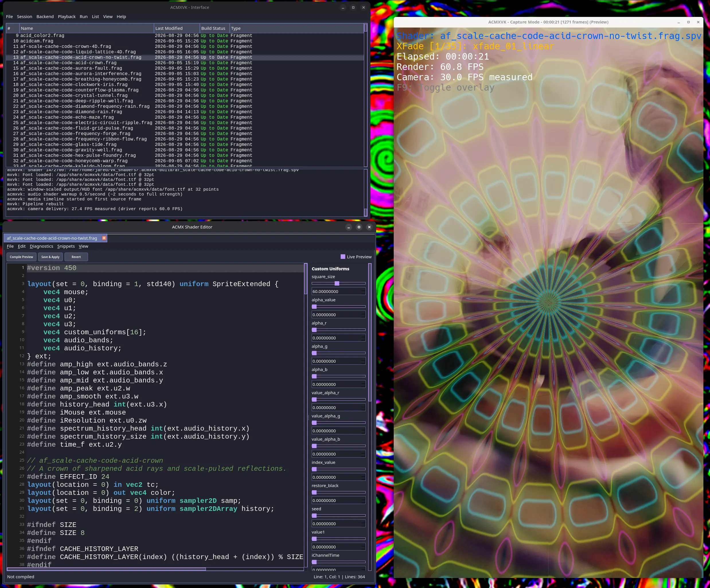Close the af_scale-cache-code-acid-crown-no-twist.frag editor tab
The height and width of the screenshot is (588, 710).
[x=104, y=238]
